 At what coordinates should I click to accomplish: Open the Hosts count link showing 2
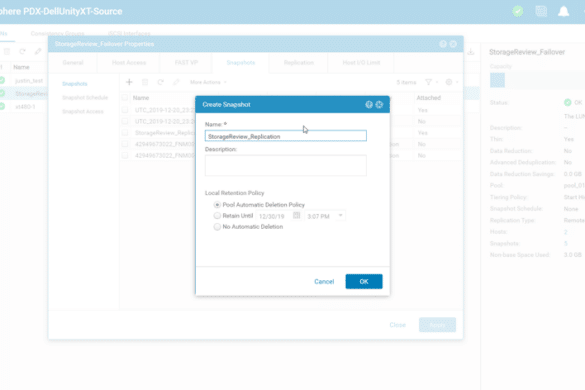pos(566,232)
